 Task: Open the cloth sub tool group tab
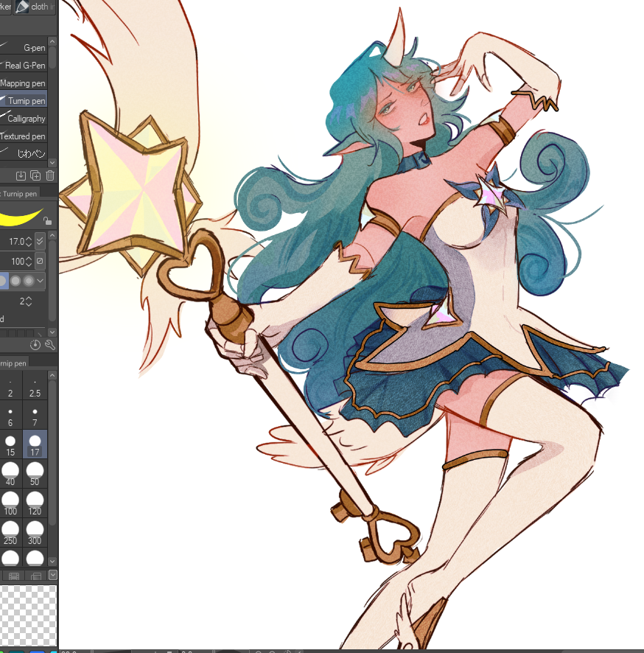35,7
